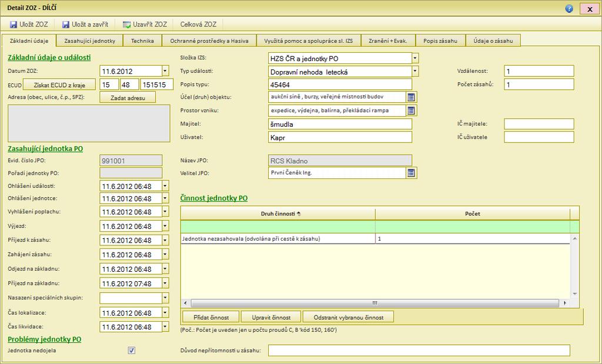Expand the Datum ZOZ date dropdown

[165, 71]
